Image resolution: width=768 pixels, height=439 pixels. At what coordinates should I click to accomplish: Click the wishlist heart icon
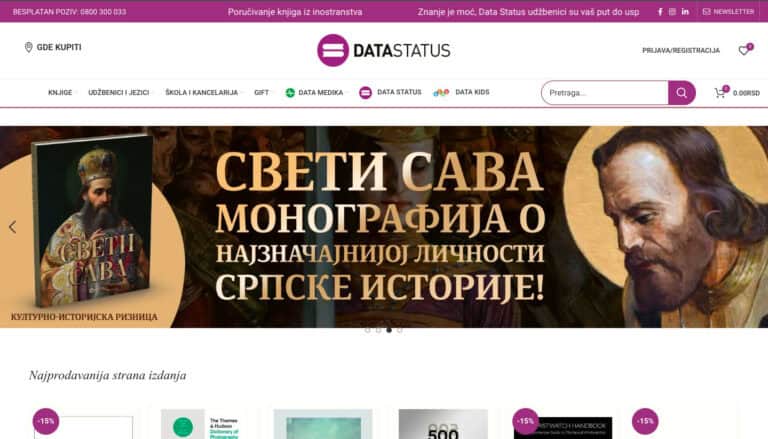744,50
